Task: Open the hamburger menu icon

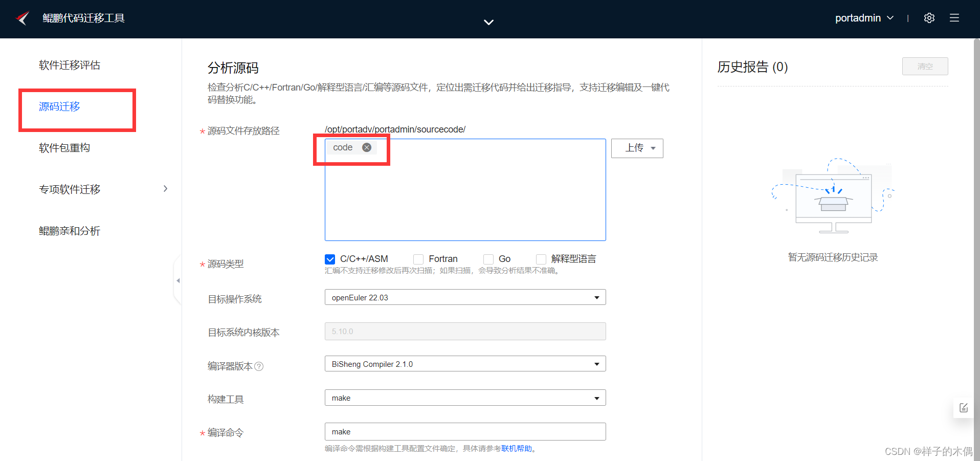Action: [954, 18]
